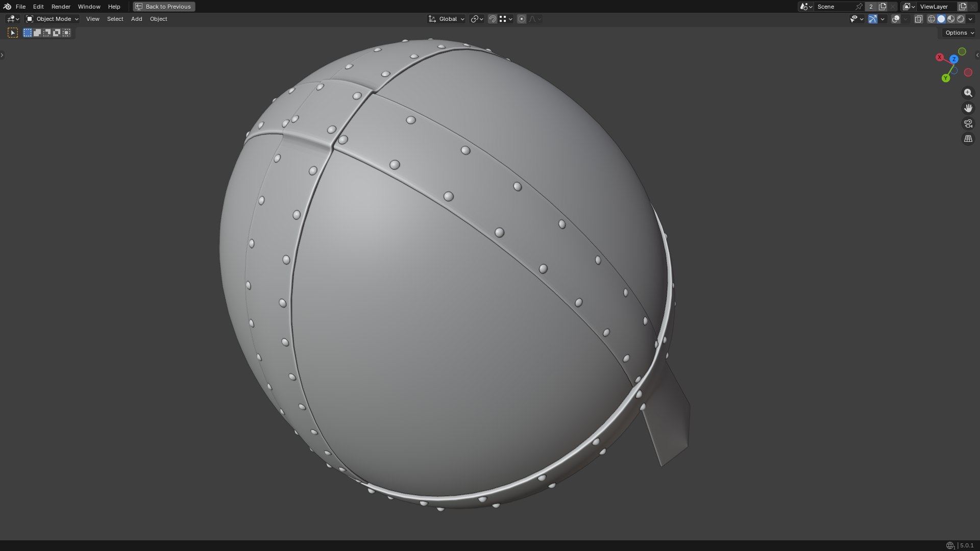Toggle X-ray mode

coord(918,19)
